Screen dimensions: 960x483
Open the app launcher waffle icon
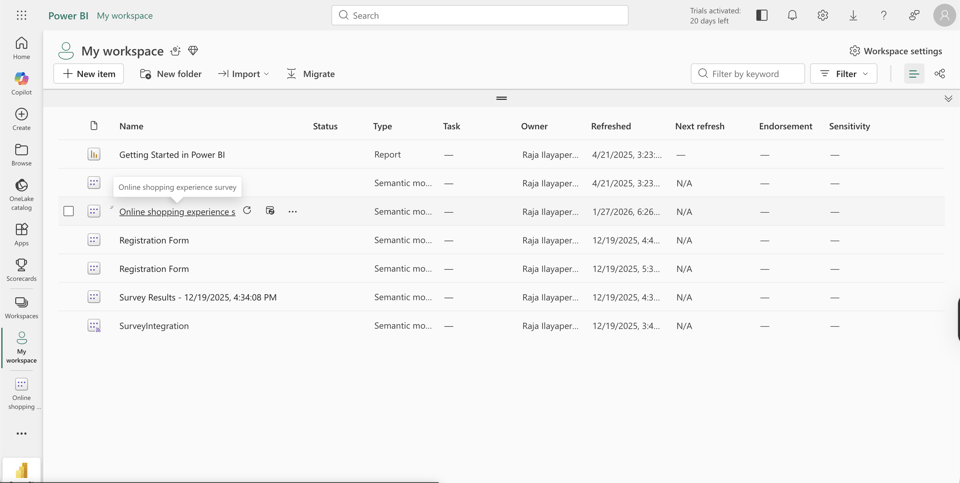(x=21, y=15)
